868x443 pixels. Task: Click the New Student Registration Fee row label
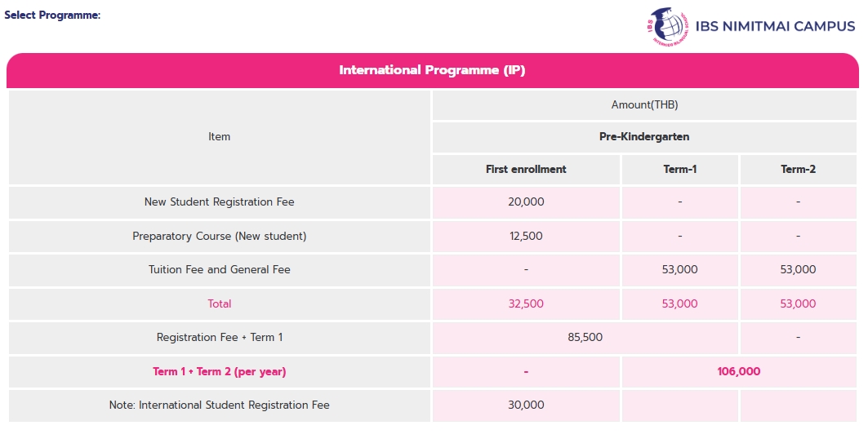point(219,202)
